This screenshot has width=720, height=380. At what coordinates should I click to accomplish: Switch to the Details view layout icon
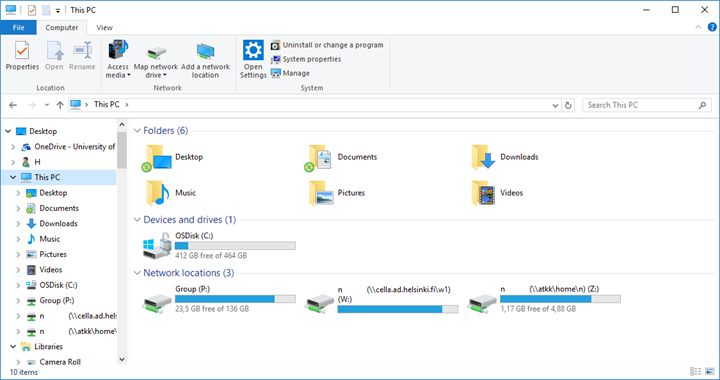(696, 371)
